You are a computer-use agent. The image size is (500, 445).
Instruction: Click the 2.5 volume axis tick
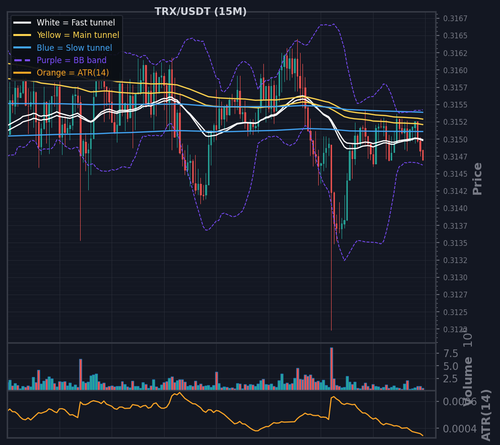[451, 379]
